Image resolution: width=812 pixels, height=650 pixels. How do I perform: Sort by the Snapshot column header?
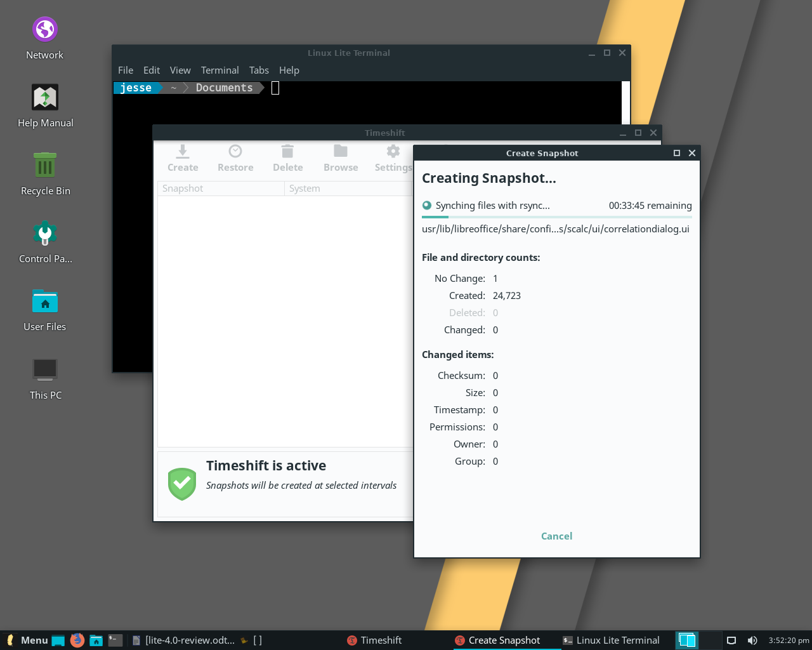(221, 189)
